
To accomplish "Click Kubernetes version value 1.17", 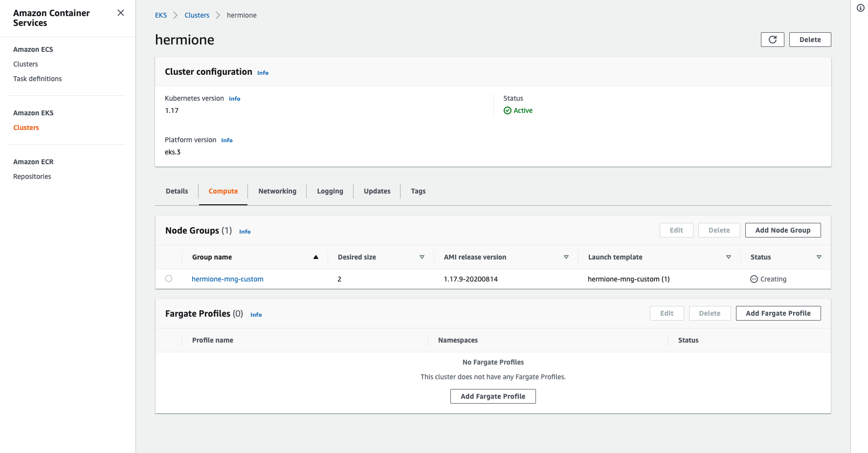I will coord(172,110).
